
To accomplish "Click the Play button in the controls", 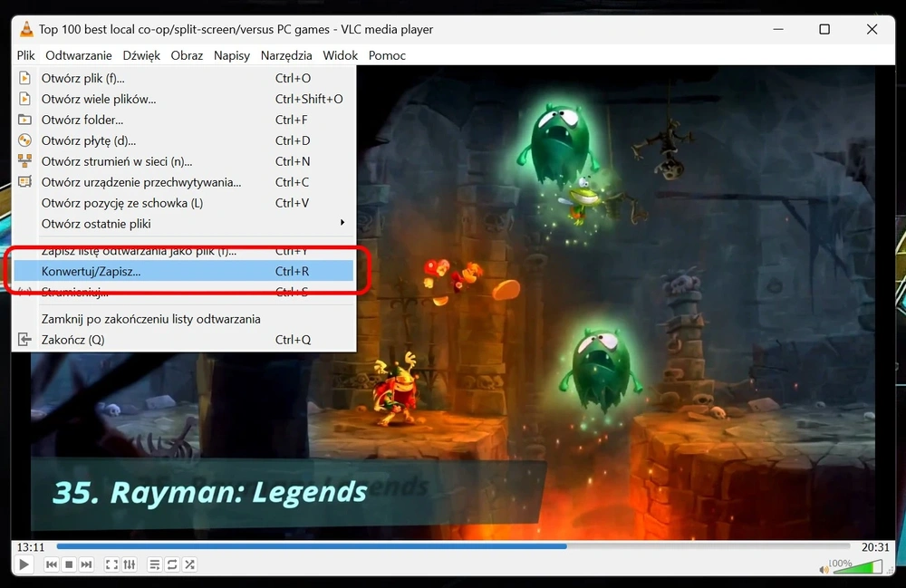I will pos(24,564).
